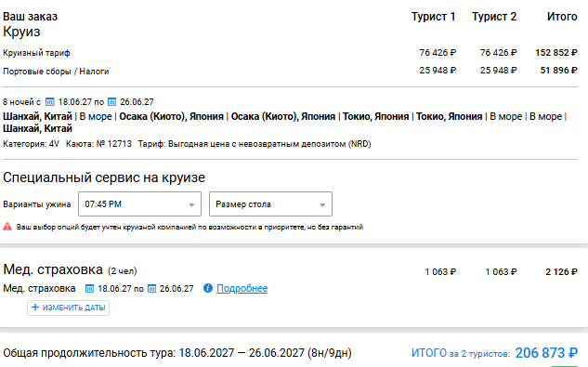Screen dimensions: 588x367
Task: Click the first Шанхай, Китай port in route
Action: (x=37, y=117)
